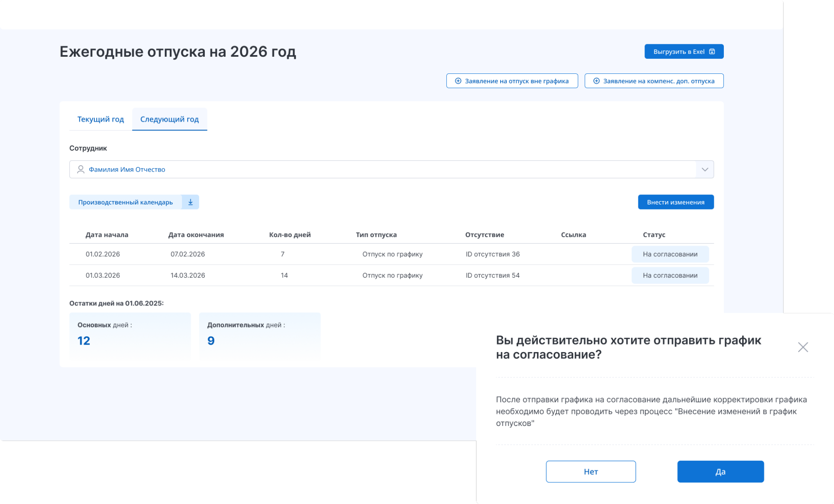Confirm by pressing Да

pos(720,471)
